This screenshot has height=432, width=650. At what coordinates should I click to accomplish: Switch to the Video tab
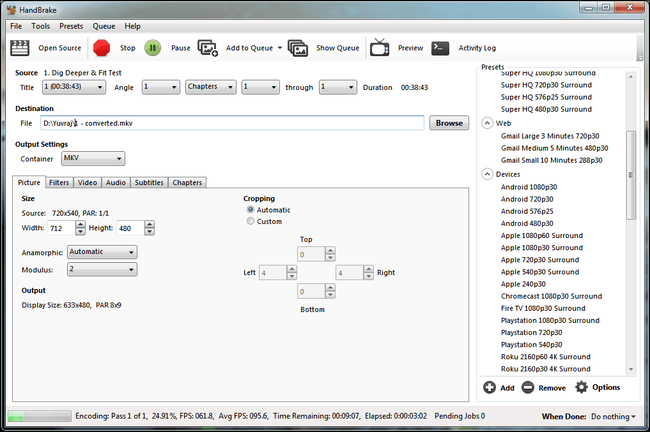coord(87,183)
